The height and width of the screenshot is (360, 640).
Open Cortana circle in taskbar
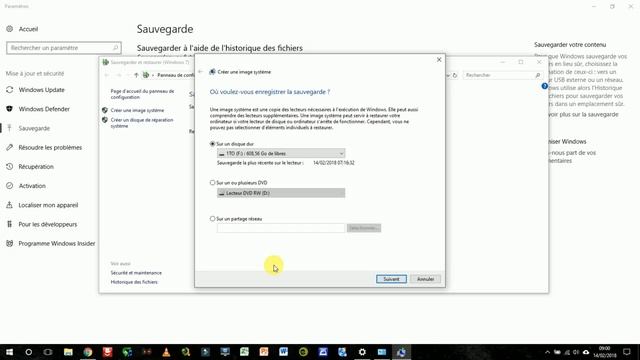click(x=29, y=352)
